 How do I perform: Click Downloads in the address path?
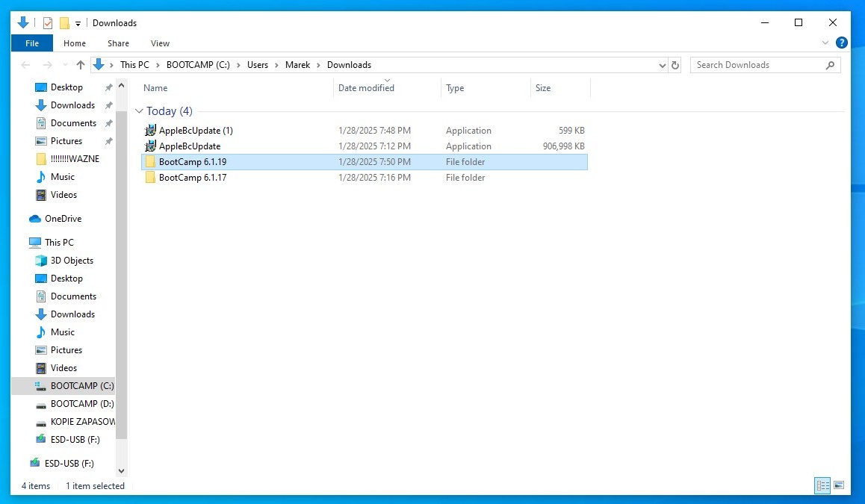click(349, 65)
